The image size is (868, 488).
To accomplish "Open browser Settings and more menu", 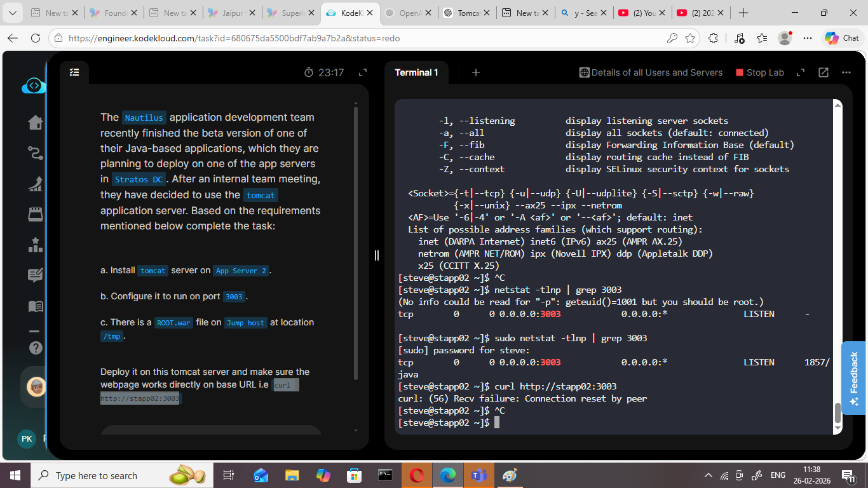I will [808, 38].
